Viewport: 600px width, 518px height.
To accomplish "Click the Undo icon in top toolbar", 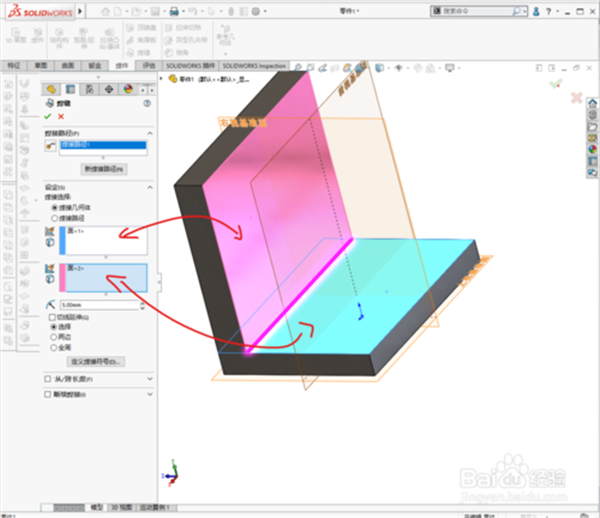I will pos(192,11).
